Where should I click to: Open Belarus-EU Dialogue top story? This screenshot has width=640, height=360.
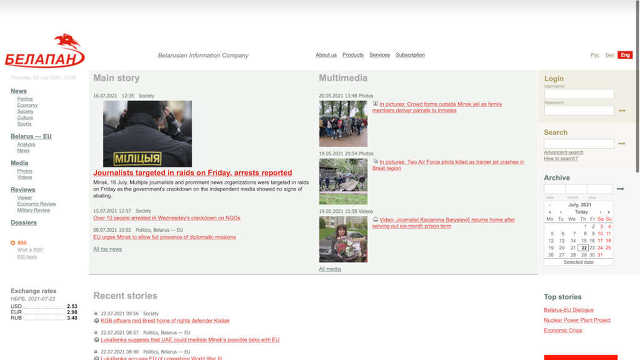[569, 310]
